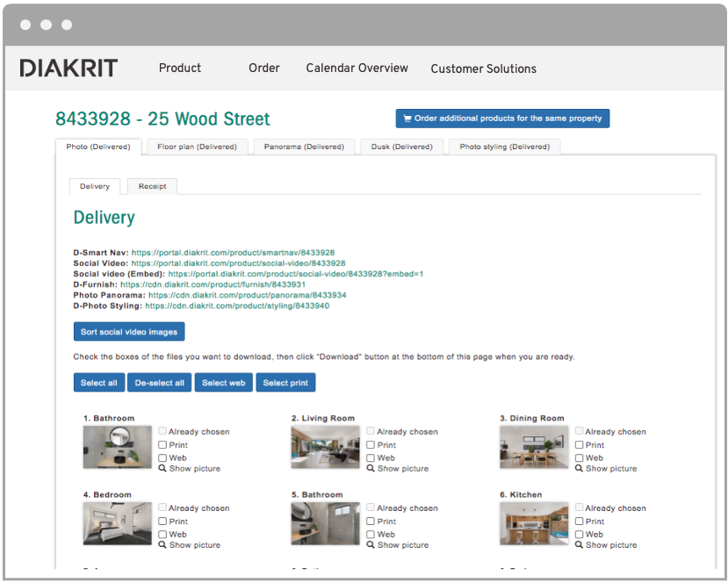Viewport: 728px width, 583px height.
Task: Open Calendar Overview in navigation
Action: [357, 68]
